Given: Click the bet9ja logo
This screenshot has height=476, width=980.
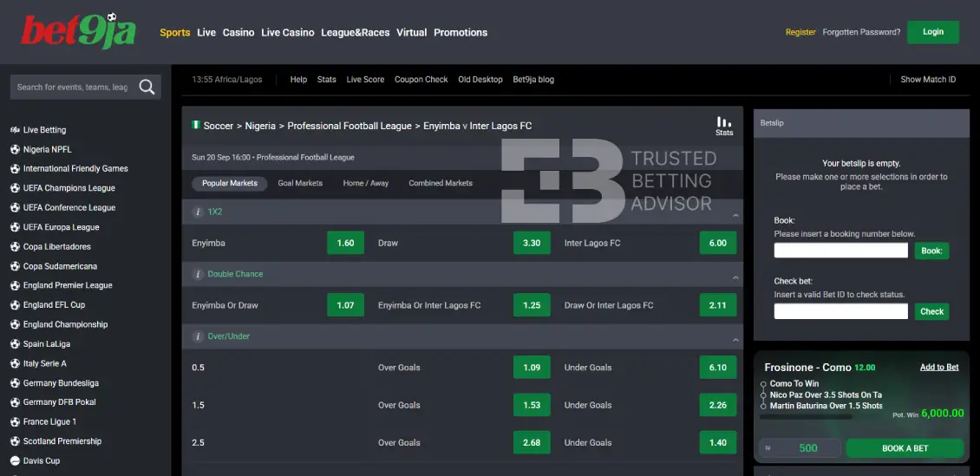Looking at the screenshot, I should (x=79, y=30).
